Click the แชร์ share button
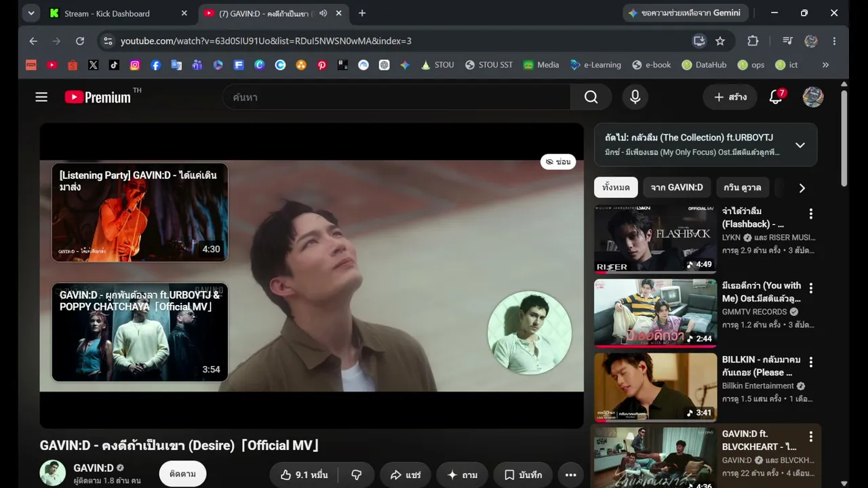The height and width of the screenshot is (488, 868). pyautogui.click(x=406, y=475)
